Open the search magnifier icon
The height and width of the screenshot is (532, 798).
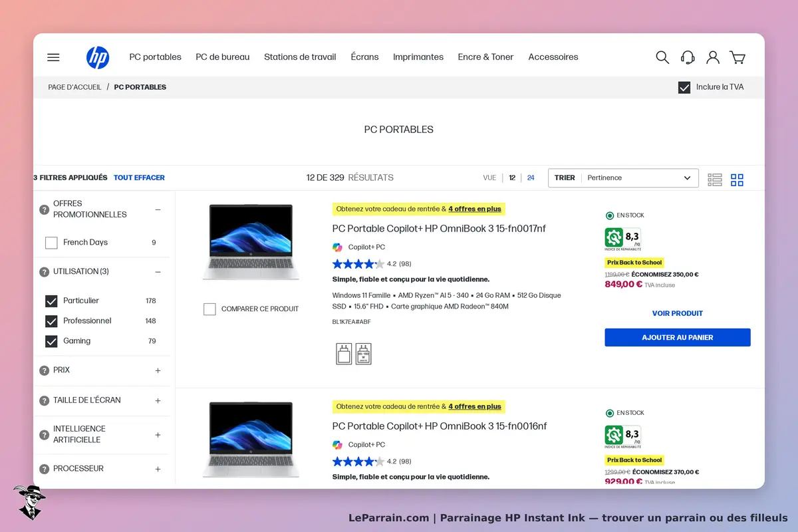(x=662, y=57)
